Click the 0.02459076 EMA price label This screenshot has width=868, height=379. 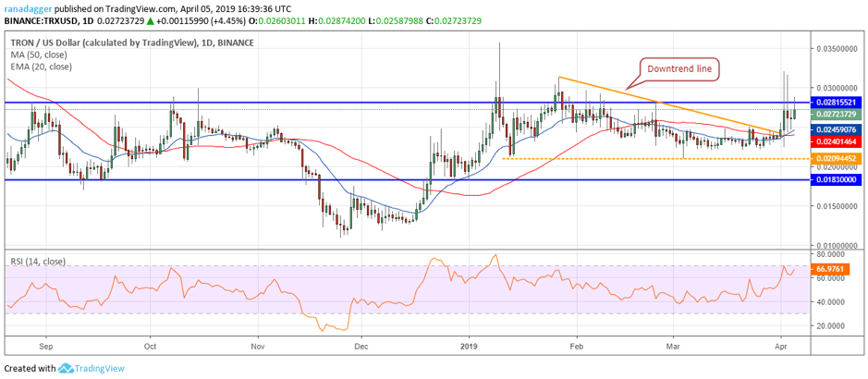836,130
